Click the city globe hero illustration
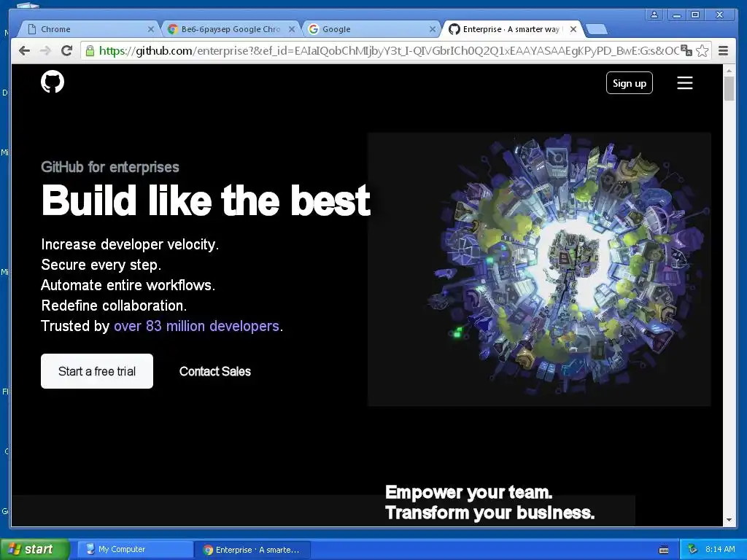Screen dimensions: 747x560 click(539, 269)
